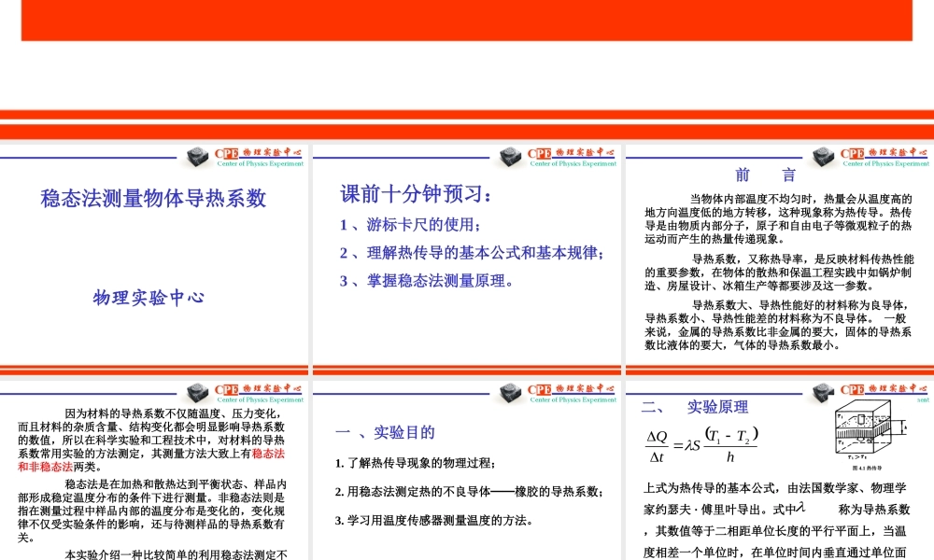Click the cube logo on the 实验目的 slide

click(510, 393)
